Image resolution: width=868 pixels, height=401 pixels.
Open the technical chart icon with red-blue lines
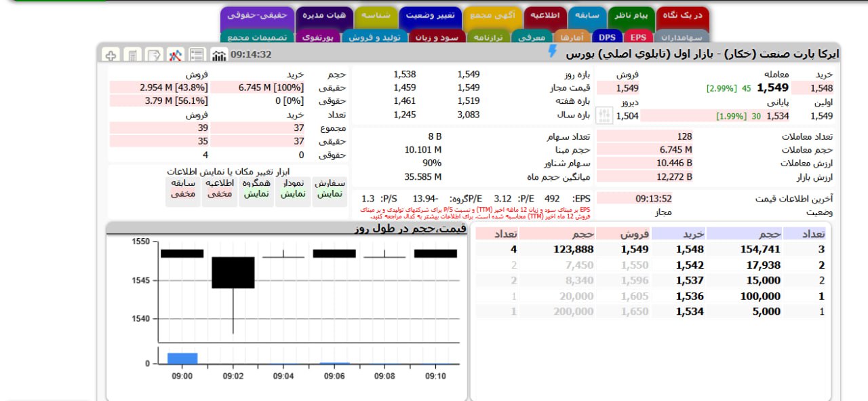point(175,54)
